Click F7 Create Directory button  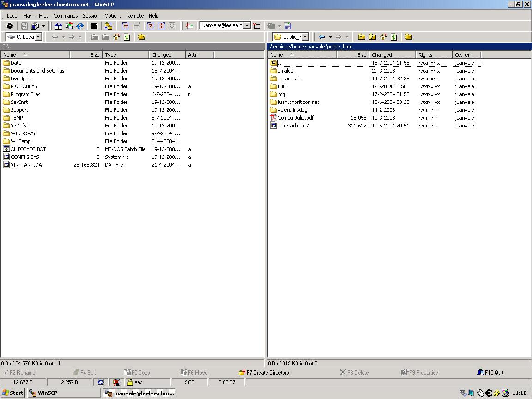[x=264, y=373]
